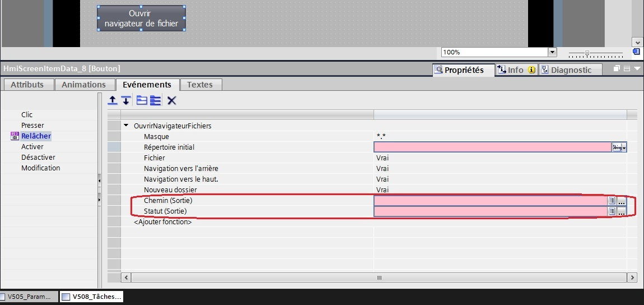Click the zoom slider handle
644x305 pixels.
click(587, 53)
